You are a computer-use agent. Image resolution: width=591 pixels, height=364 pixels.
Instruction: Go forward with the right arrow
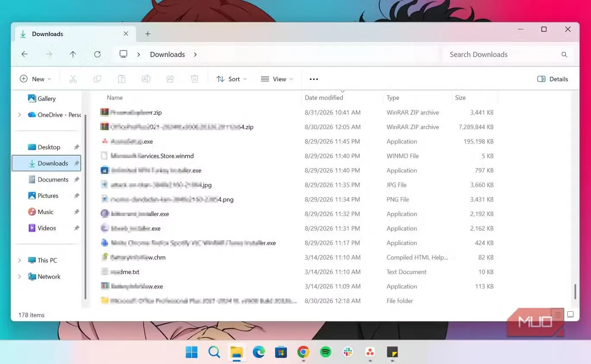[x=49, y=54]
